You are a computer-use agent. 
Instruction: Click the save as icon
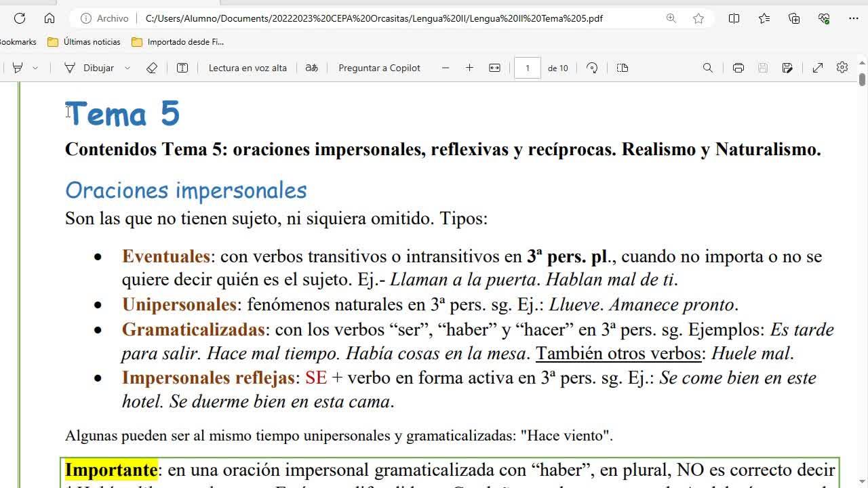(x=787, y=68)
